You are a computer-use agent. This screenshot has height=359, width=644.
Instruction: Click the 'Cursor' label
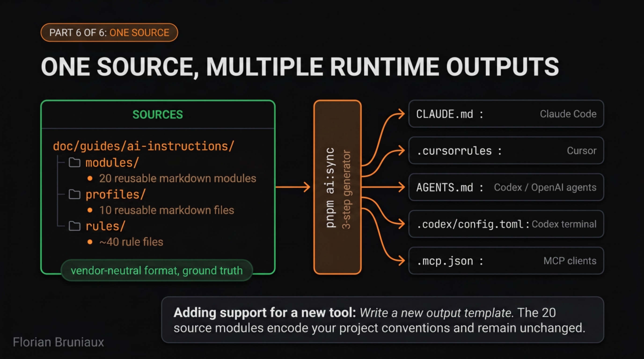click(x=582, y=151)
